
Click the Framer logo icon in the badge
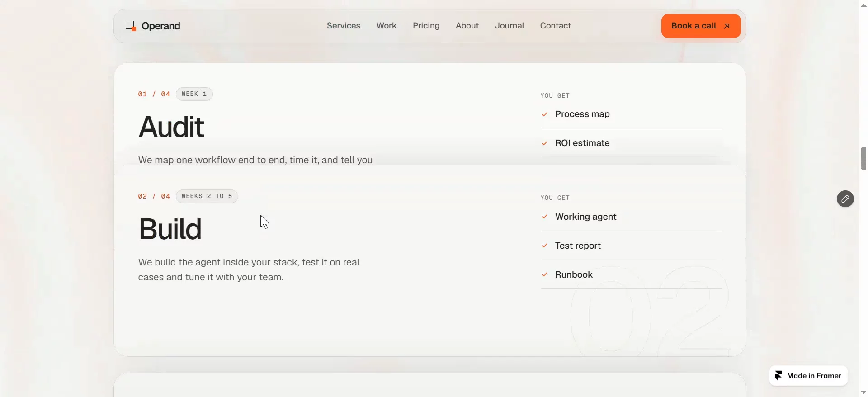pos(778,376)
